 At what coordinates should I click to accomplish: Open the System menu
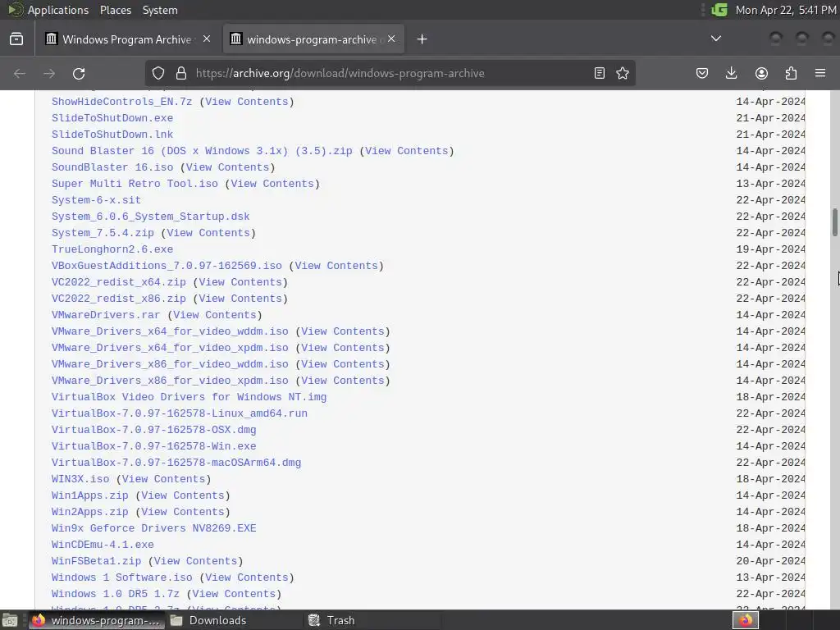pyautogui.click(x=160, y=10)
